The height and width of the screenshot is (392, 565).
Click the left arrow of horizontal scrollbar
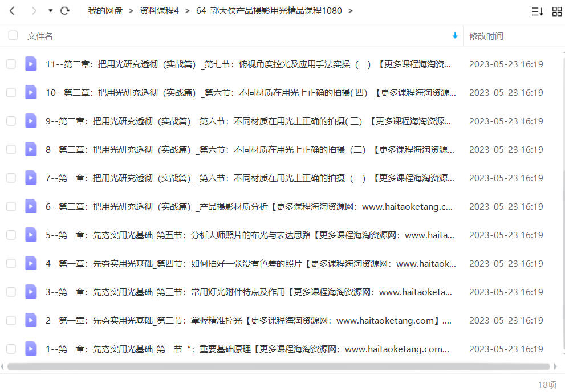2,366
